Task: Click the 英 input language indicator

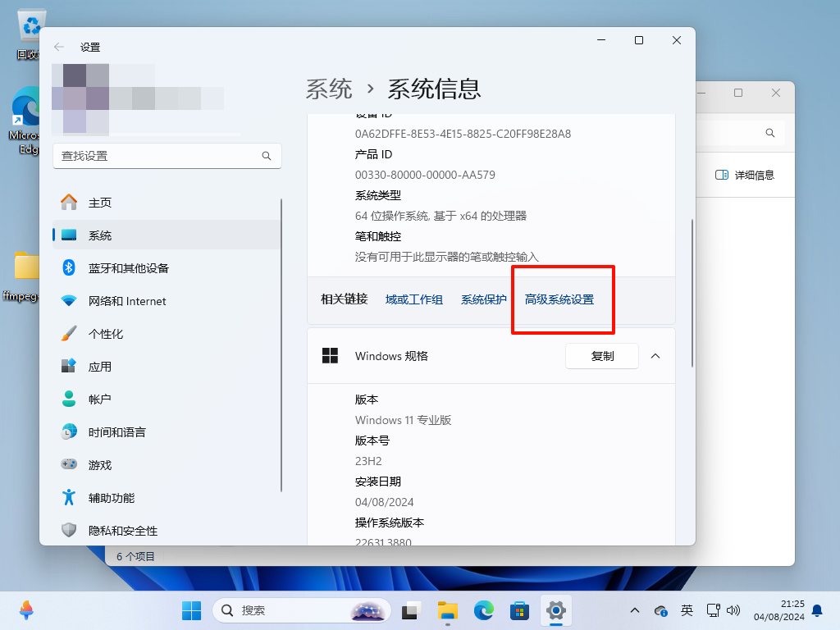Action: click(x=687, y=610)
